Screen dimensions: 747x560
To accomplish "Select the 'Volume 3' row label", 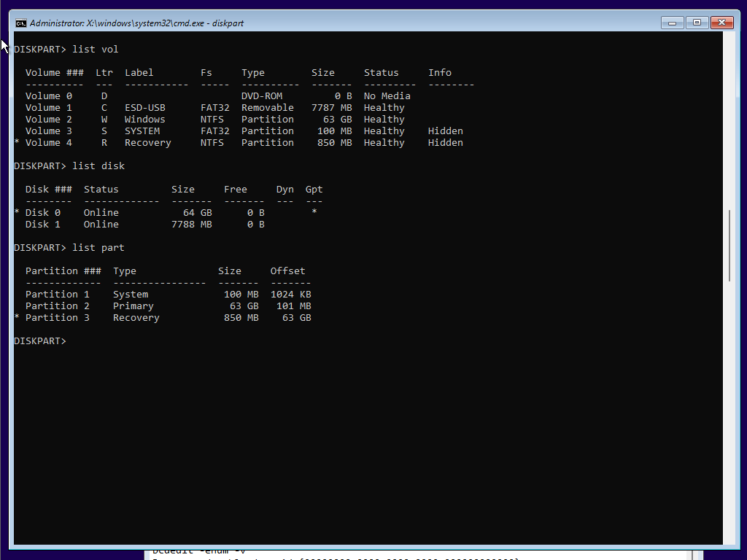I will (x=49, y=131).
